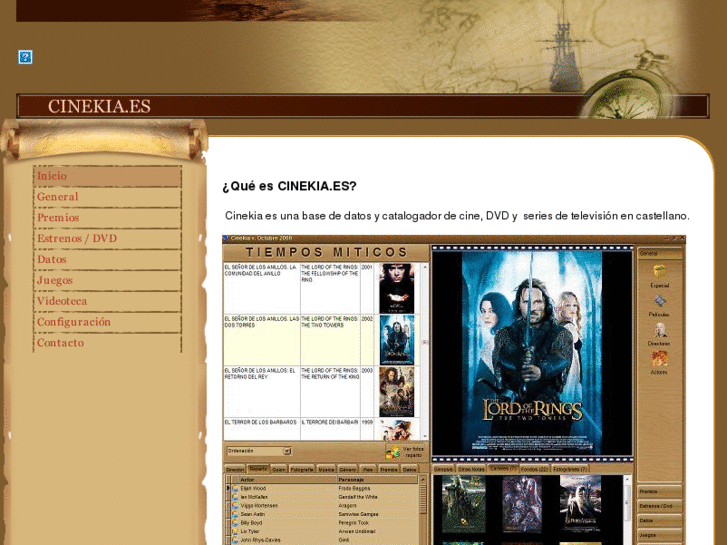
Task: Select the Two Towers poster thumbnail in list
Action: pyautogui.click(x=397, y=340)
